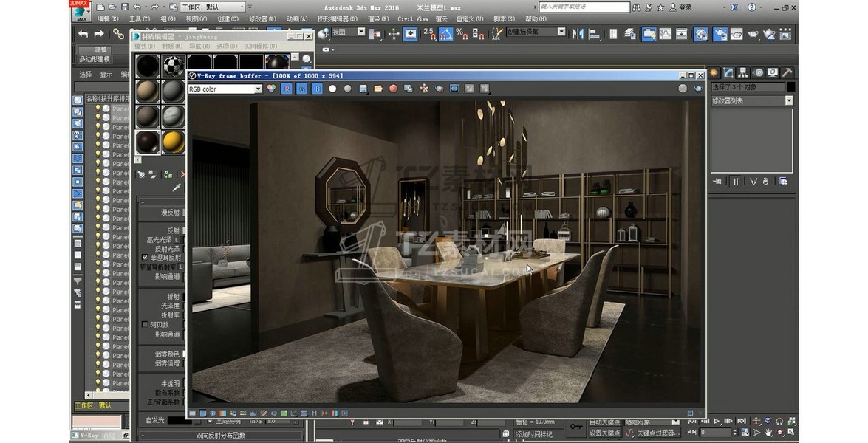Click the black object color swatch
The image size is (868, 443).
(790, 86)
